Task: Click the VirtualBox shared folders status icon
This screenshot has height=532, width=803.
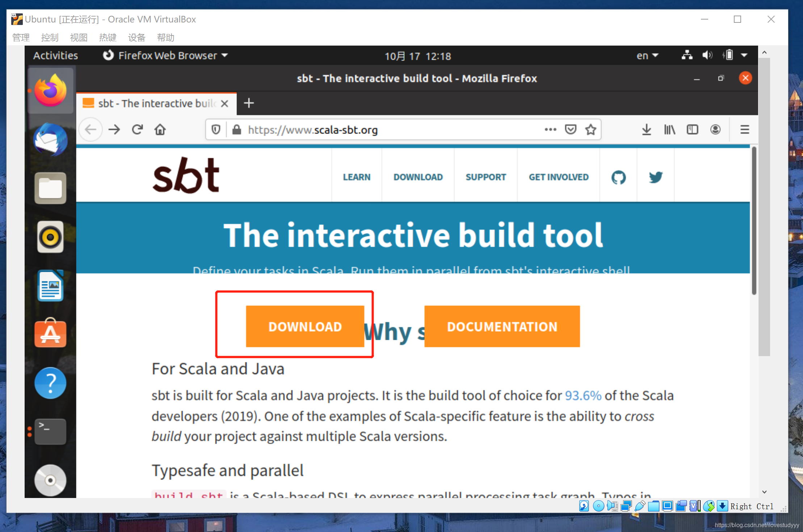Action: [653, 506]
